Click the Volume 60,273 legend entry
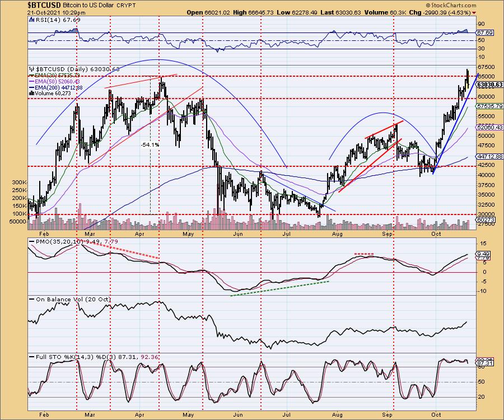The width and height of the screenshot is (504, 420). point(53,94)
